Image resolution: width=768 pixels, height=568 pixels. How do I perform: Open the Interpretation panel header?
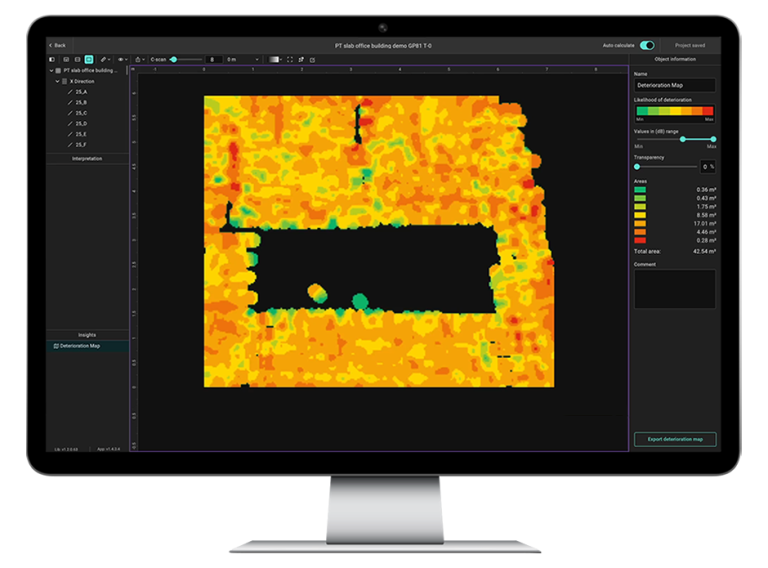click(87, 159)
